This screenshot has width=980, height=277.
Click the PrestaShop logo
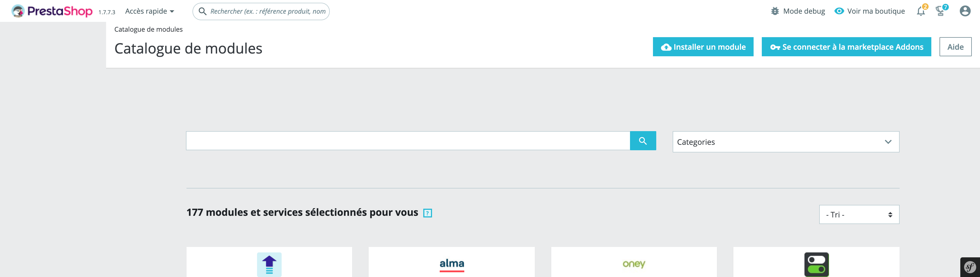point(51,11)
